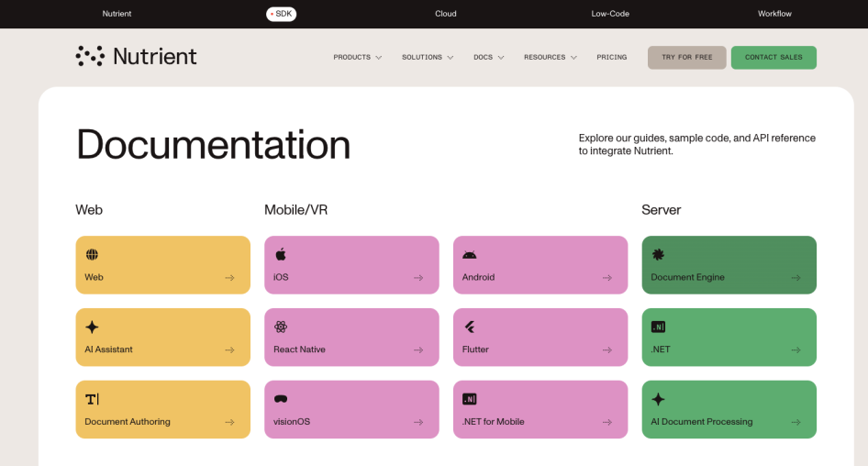868x466 pixels.
Task: Open the AI Document Processing card
Action: (729, 409)
